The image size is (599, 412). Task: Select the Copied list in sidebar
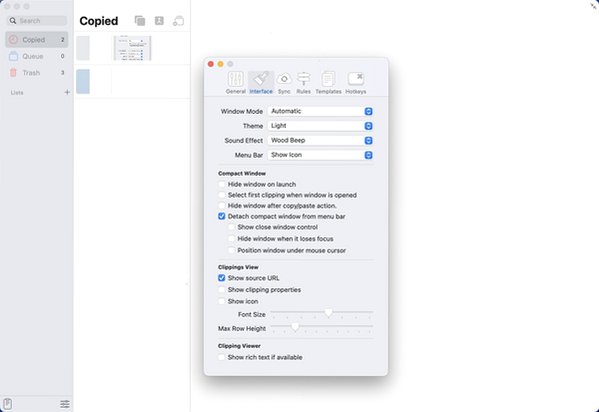tap(37, 40)
